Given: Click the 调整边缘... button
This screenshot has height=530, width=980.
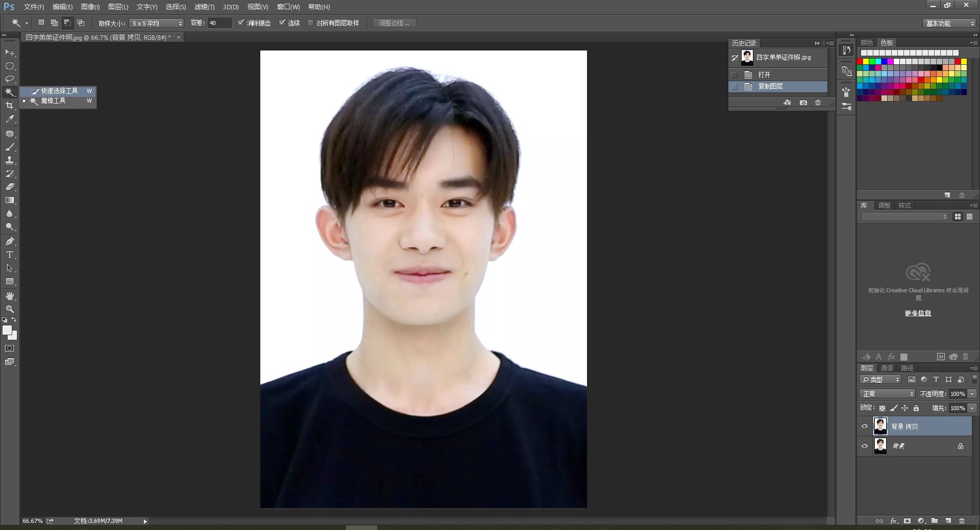Looking at the screenshot, I should (x=394, y=23).
